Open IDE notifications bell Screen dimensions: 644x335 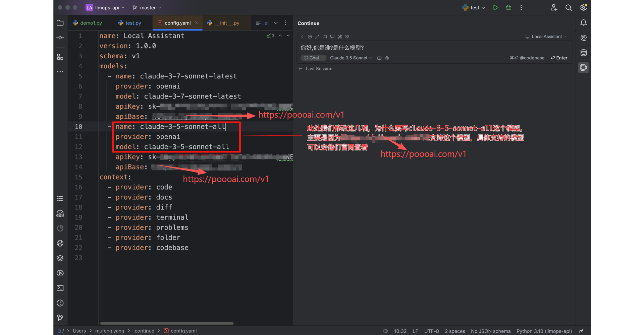point(583,23)
